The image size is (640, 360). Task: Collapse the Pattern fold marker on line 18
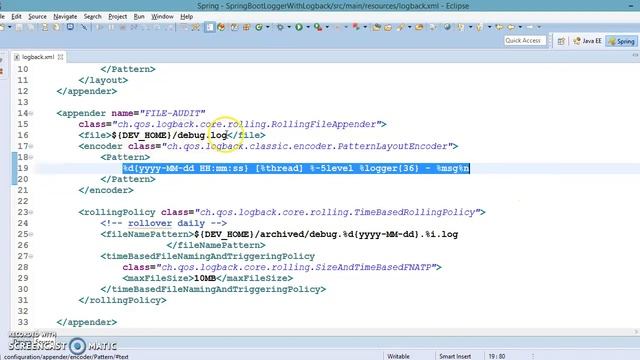coord(31,157)
